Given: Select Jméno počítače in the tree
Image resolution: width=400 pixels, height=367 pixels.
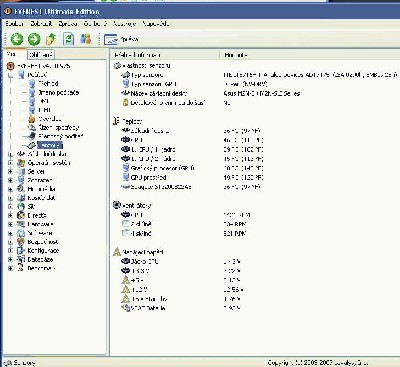Looking at the screenshot, I should pos(59,92).
